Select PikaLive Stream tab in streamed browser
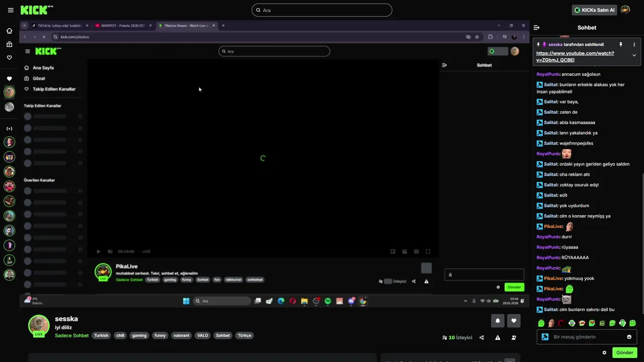This screenshot has height=362, width=644. 187,26
